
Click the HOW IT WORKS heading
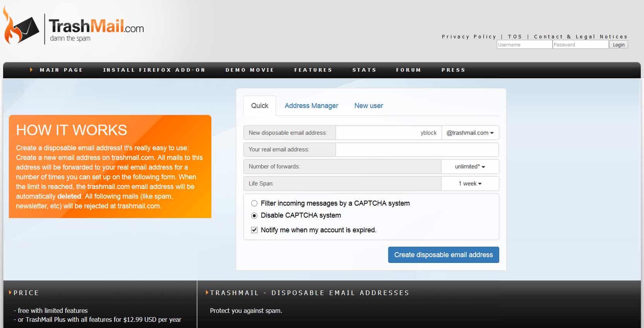point(72,130)
